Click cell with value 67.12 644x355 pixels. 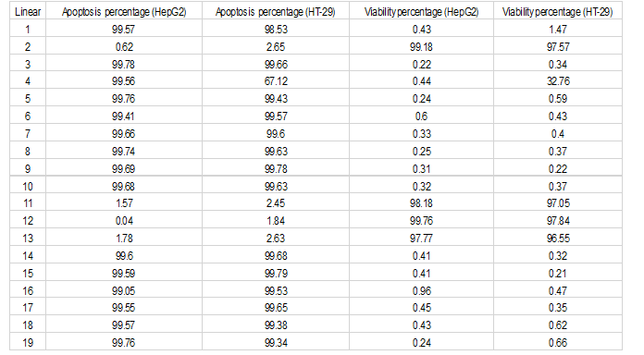pyautogui.click(x=275, y=80)
